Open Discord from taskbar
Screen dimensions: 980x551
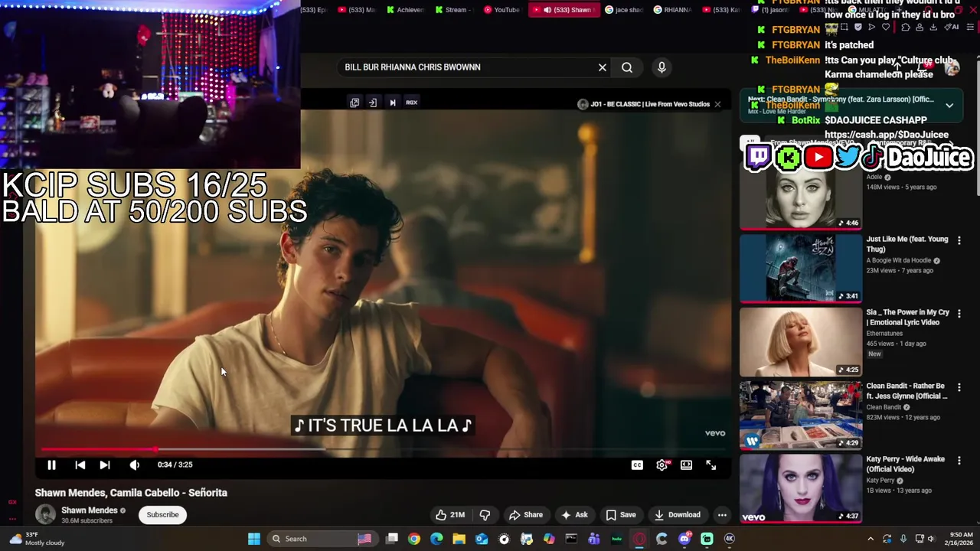[684, 539]
